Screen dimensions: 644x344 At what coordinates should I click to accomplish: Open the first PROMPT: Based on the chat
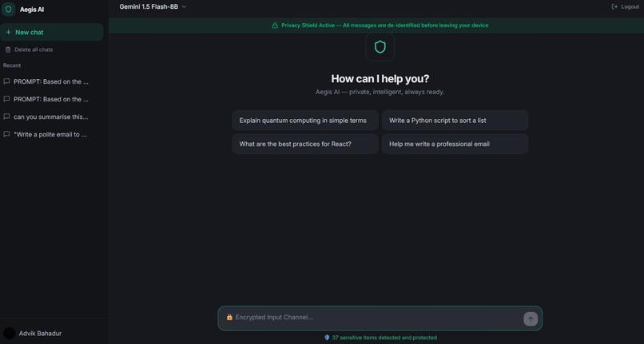click(51, 81)
